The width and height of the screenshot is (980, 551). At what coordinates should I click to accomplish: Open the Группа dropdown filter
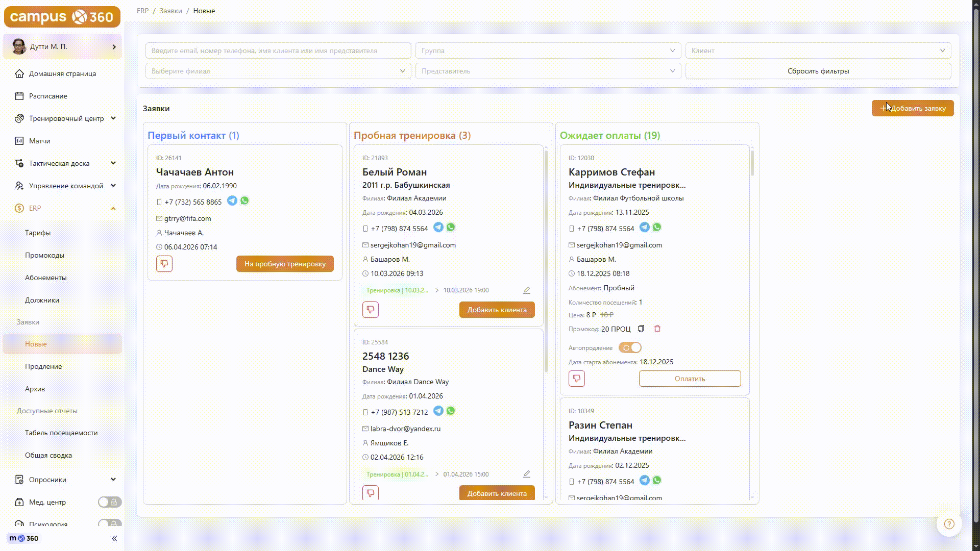(x=548, y=51)
